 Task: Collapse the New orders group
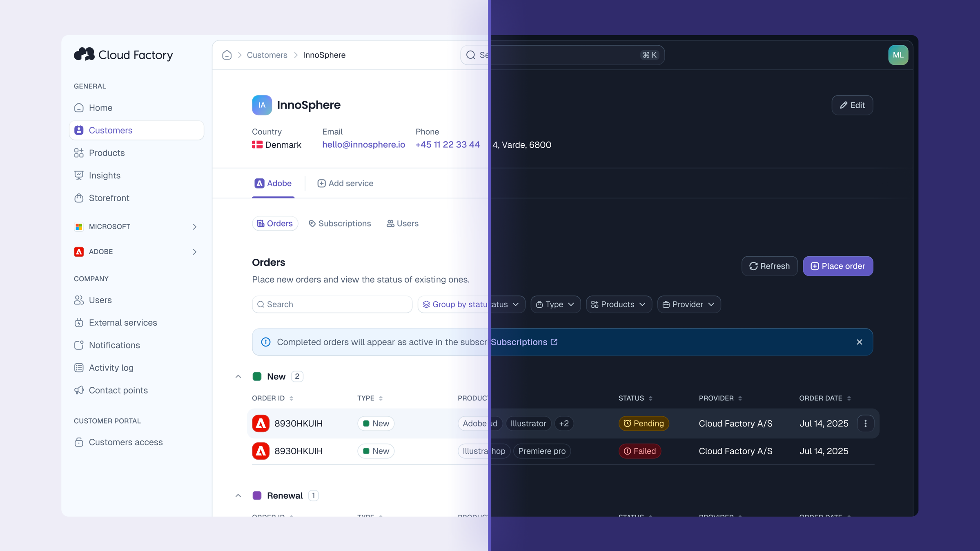tap(238, 376)
